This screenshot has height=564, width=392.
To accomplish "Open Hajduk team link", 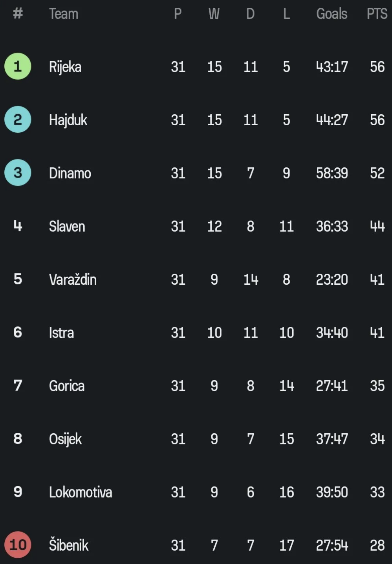I will pos(68,120).
